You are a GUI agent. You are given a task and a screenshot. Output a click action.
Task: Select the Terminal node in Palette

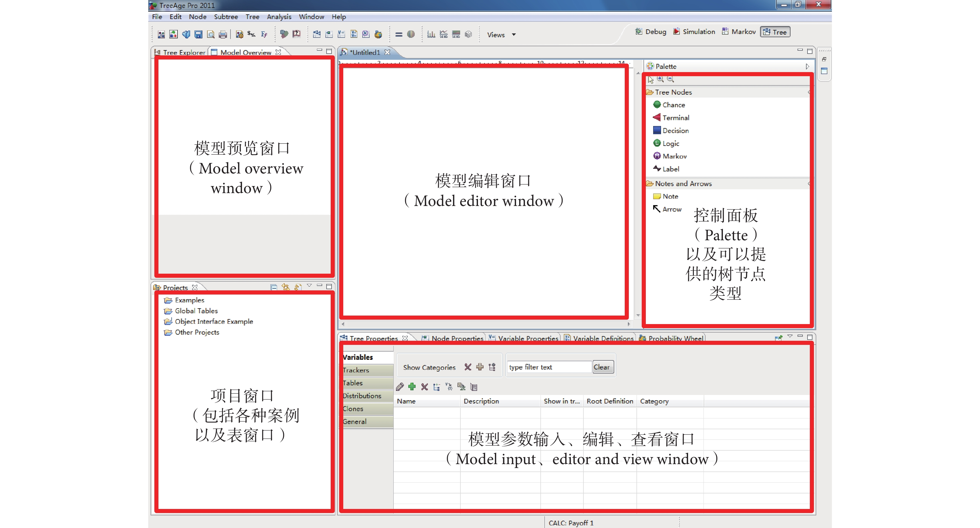tap(671, 117)
